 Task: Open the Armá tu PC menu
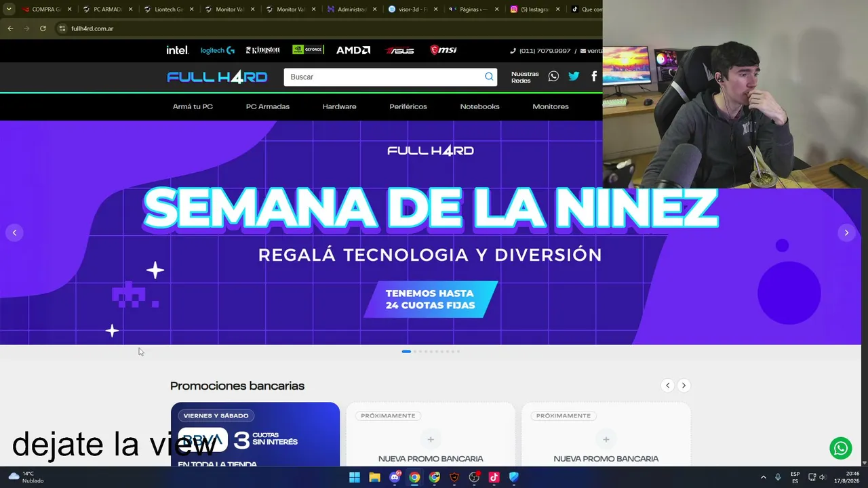[x=193, y=106]
